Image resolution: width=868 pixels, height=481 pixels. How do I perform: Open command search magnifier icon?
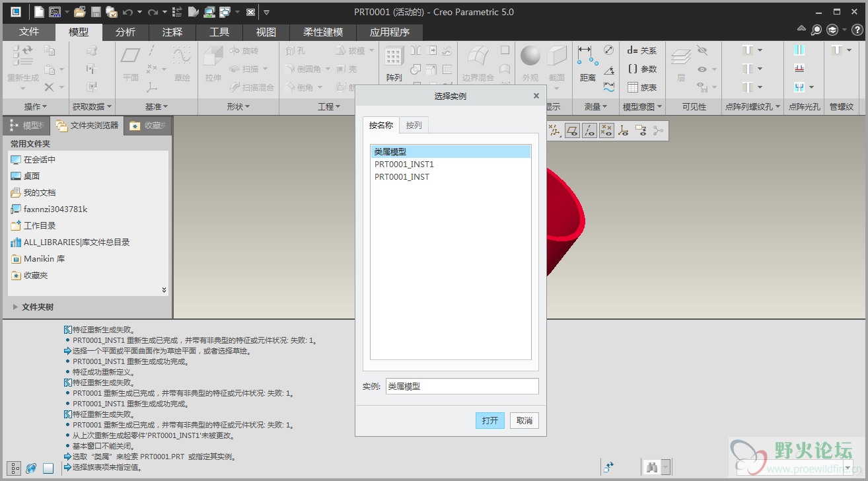[x=817, y=30]
